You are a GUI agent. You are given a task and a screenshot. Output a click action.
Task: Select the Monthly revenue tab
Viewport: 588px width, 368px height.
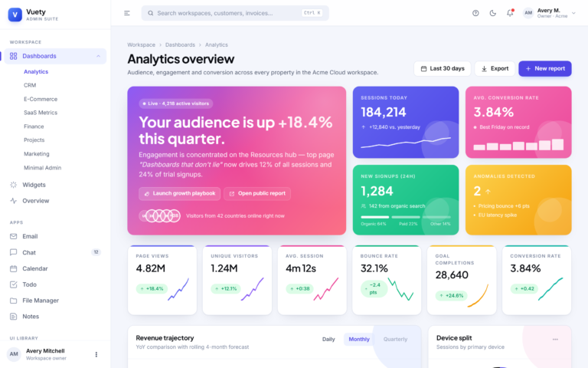click(359, 340)
